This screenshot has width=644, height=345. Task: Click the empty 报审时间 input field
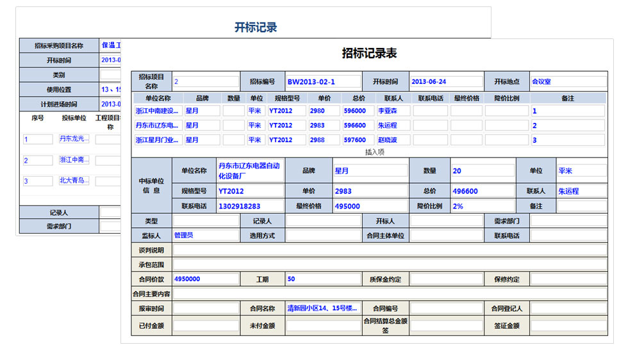click(x=206, y=309)
